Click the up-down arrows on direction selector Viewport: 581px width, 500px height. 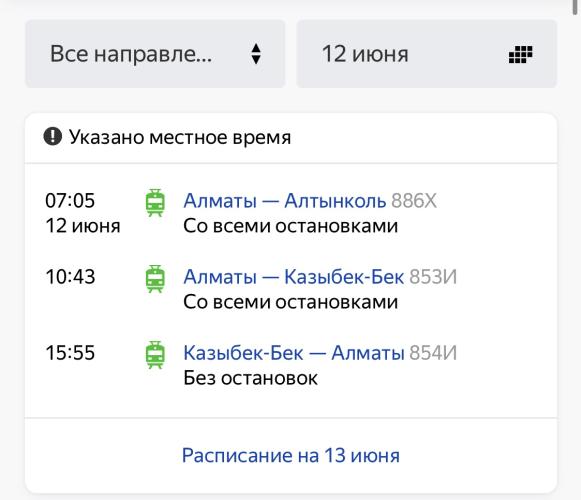256,54
